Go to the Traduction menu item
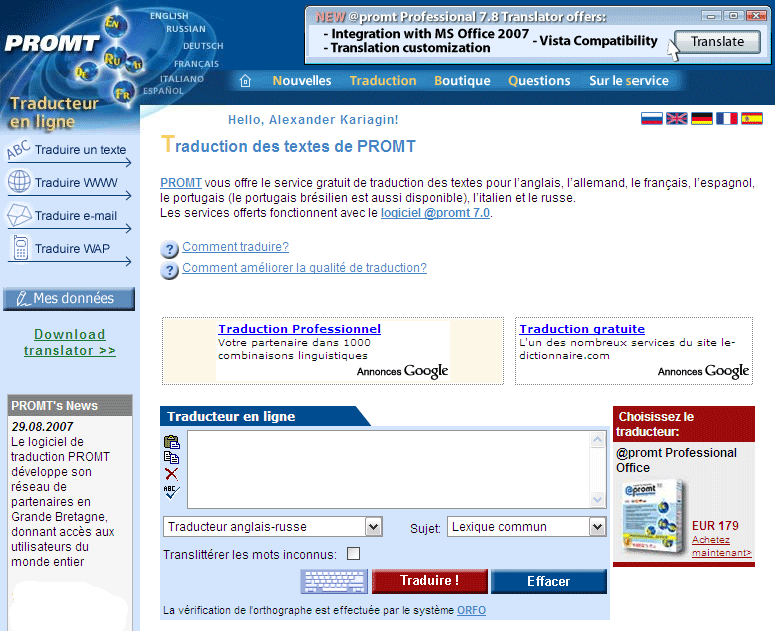 pos(383,81)
